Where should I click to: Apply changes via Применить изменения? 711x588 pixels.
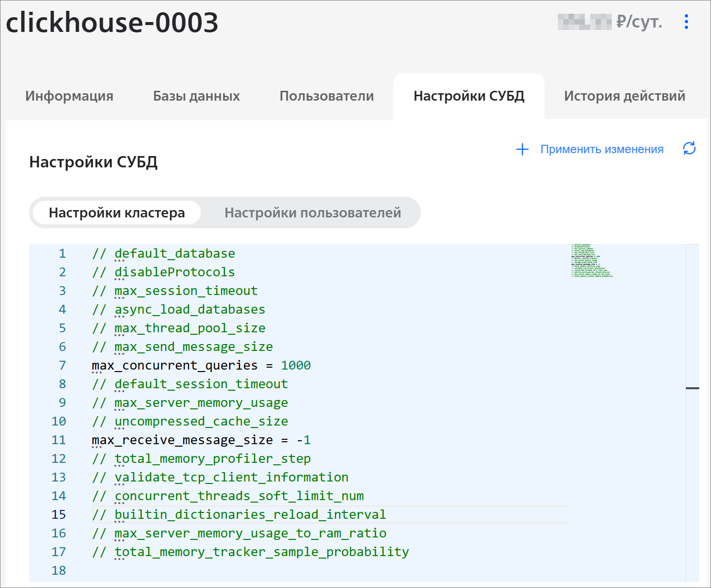coord(602,149)
